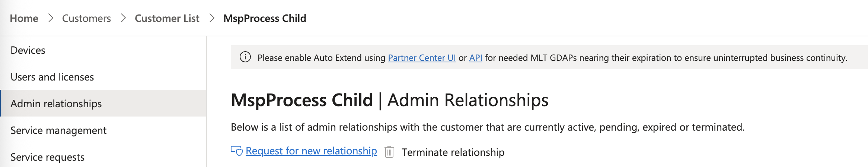Click the MspProcess Child Admin Relationships heading

390,100
